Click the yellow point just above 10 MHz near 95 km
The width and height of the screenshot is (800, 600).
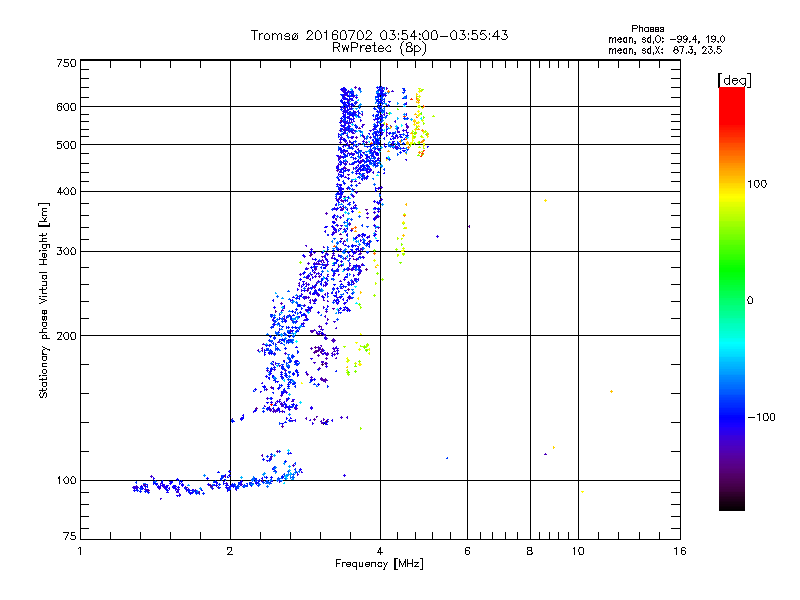tap(582, 492)
